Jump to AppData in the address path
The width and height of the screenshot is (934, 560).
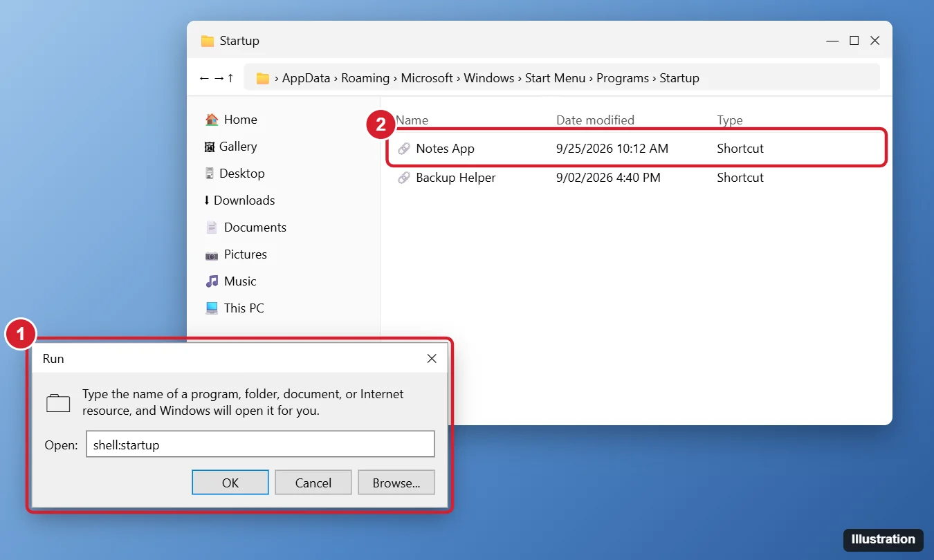point(306,78)
